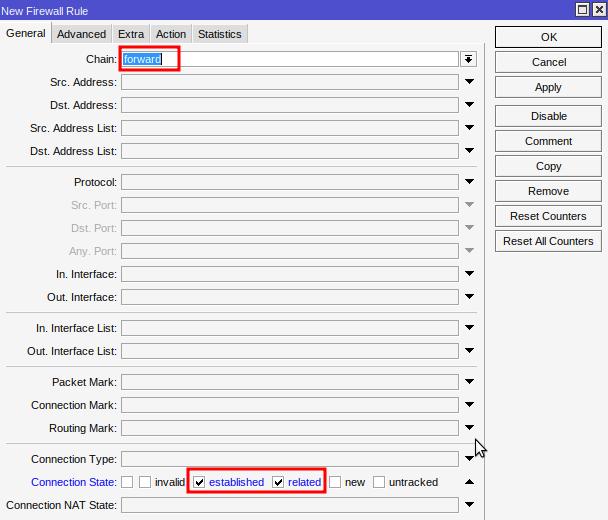Click Reset All Counters button
The image size is (608, 520).
pos(548,241)
